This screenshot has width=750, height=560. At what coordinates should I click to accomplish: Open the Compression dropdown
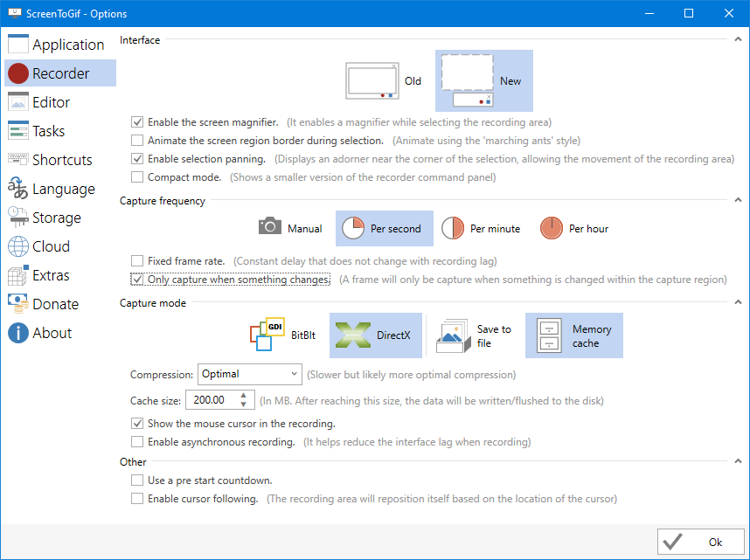point(250,374)
